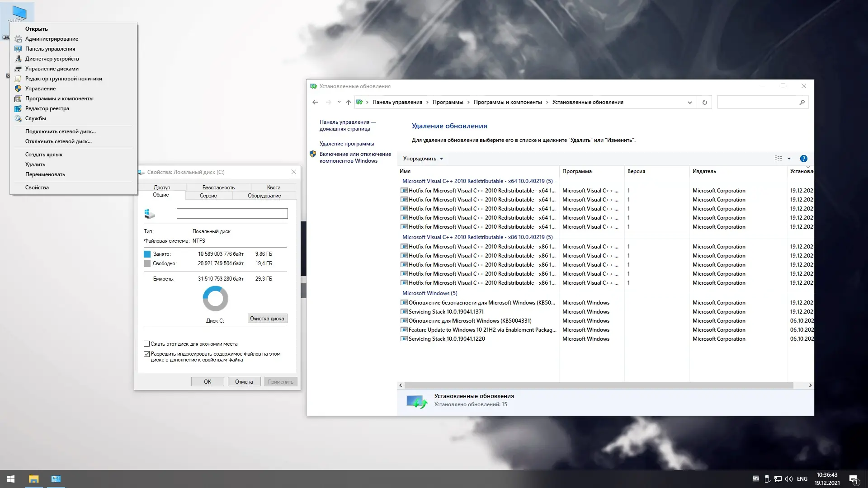Click the Очистка диска button
The height and width of the screenshot is (488, 868).
(267, 319)
